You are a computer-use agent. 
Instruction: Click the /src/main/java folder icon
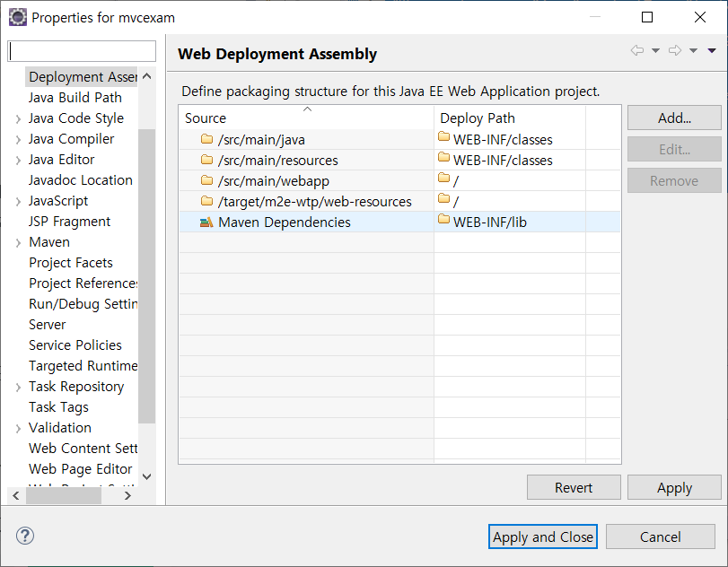[x=207, y=139]
